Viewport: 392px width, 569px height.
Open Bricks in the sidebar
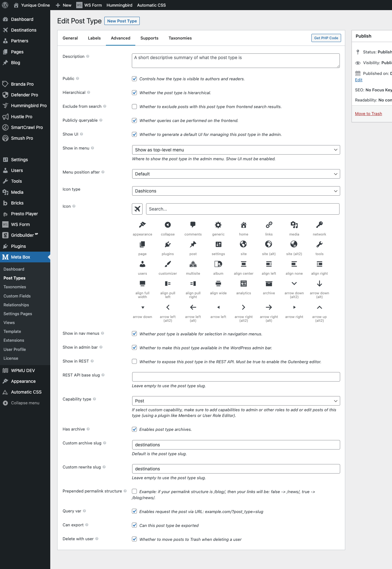(17, 203)
